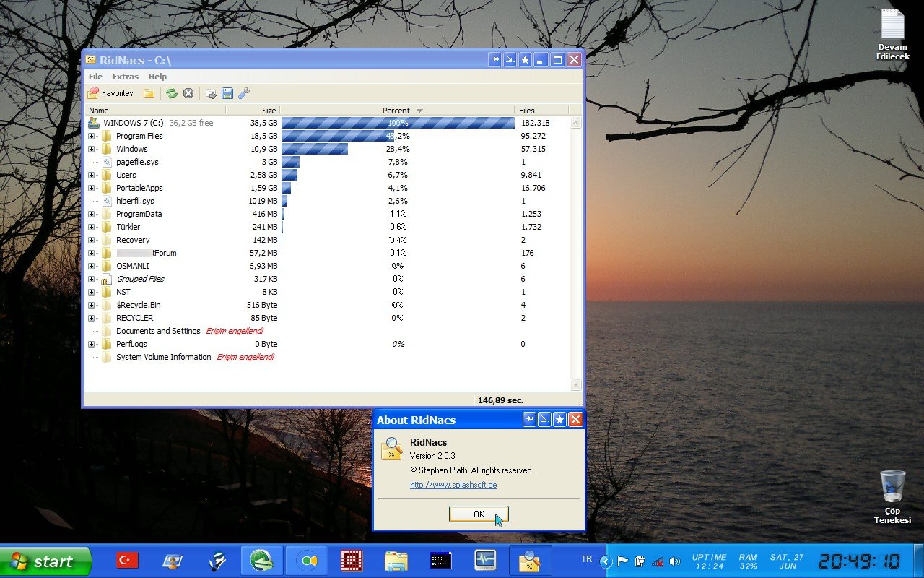
Task: Close the About RidNacs dialog
Action: pos(575,420)
